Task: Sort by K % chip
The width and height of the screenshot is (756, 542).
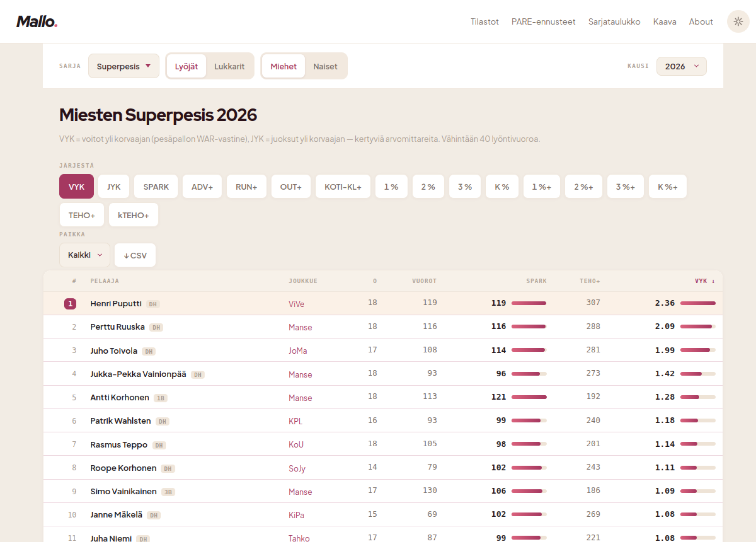Action: click(502, 186)
